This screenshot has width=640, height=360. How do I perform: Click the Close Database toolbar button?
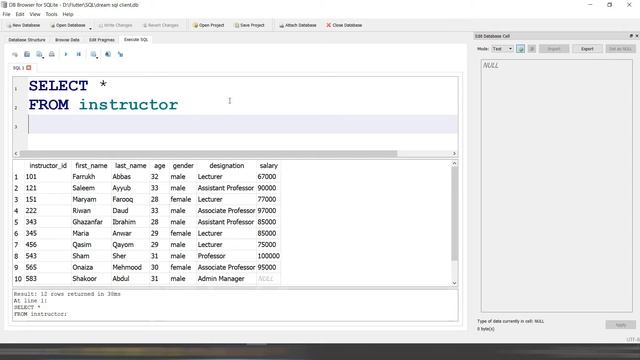[x=344, y=25]
